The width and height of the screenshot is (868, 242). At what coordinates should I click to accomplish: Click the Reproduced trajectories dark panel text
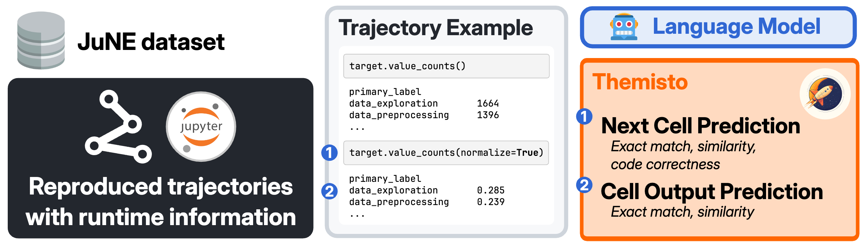click(161, 201)
